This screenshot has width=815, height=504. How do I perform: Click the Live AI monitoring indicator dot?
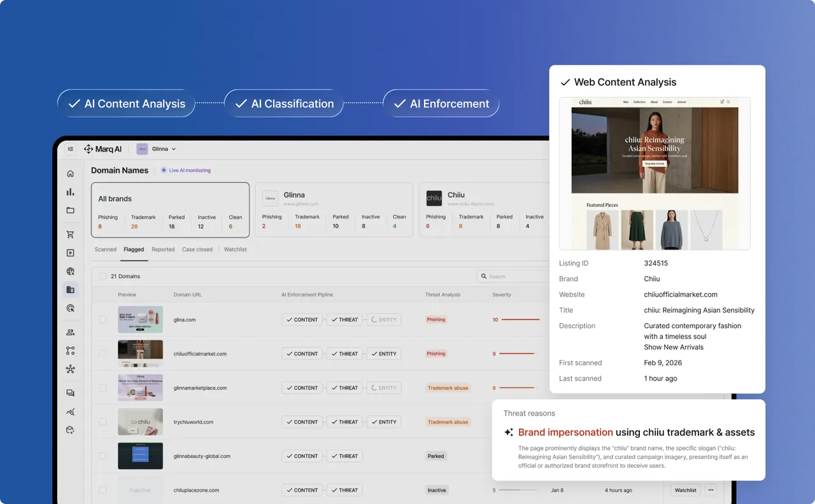click(164, 170)
